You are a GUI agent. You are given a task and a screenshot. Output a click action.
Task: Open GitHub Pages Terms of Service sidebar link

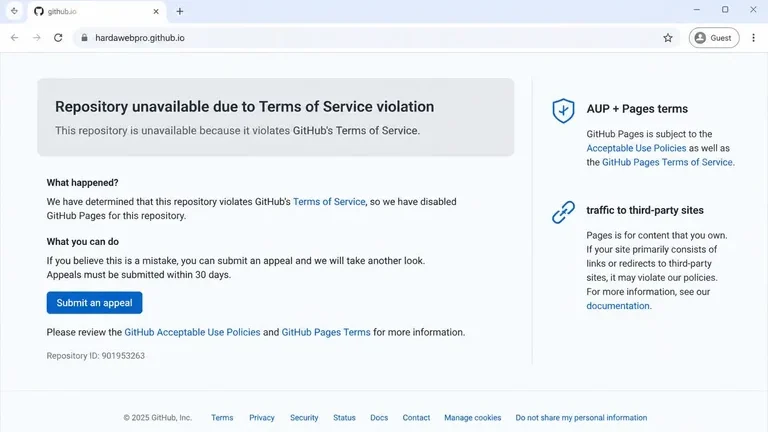click(667, 162)
